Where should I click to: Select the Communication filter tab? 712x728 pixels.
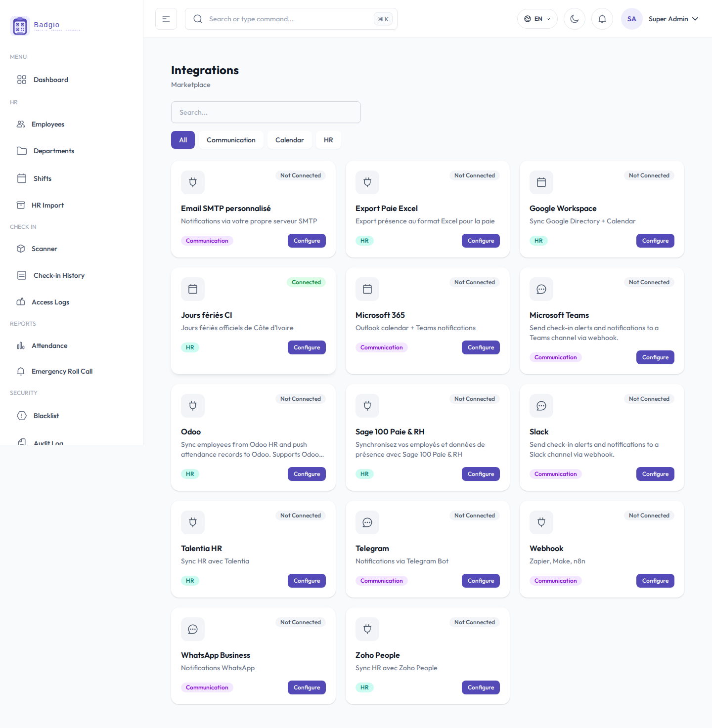click(x=231, y=140)
